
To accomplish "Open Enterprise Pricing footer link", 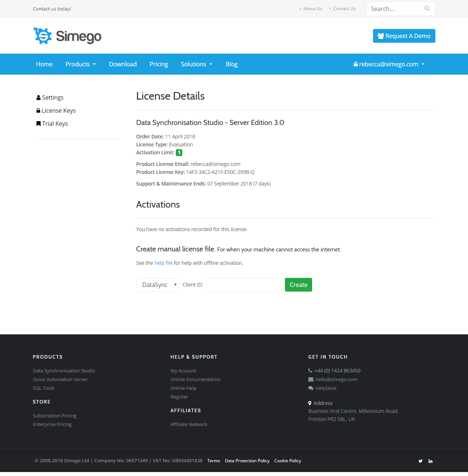I will tap(52, 424).
